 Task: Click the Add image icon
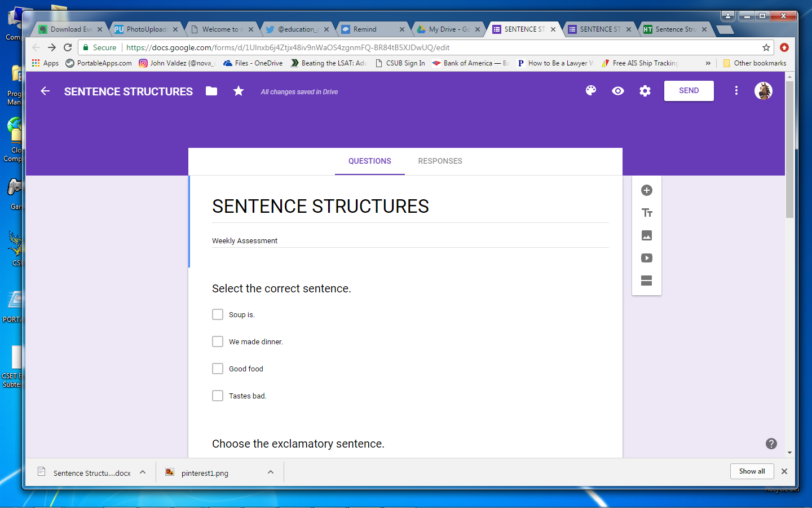point(647,235)
